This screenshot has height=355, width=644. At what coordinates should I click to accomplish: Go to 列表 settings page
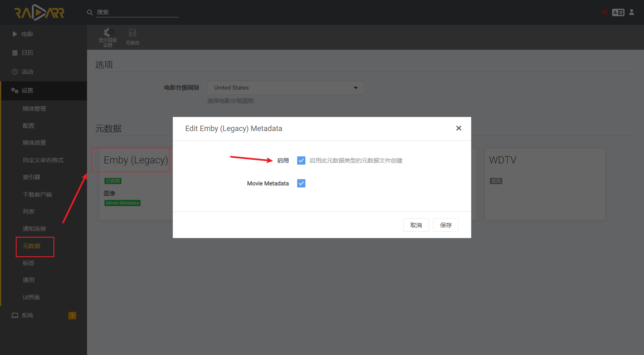pyautogui.click(x=29, y=212)
